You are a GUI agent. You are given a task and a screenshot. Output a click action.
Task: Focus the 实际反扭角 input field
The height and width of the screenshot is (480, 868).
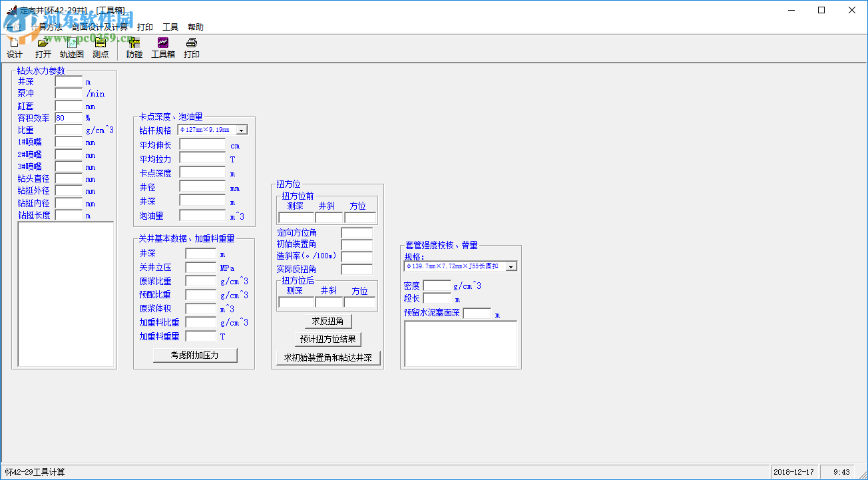pyautogui.click(x=357, y=270)
